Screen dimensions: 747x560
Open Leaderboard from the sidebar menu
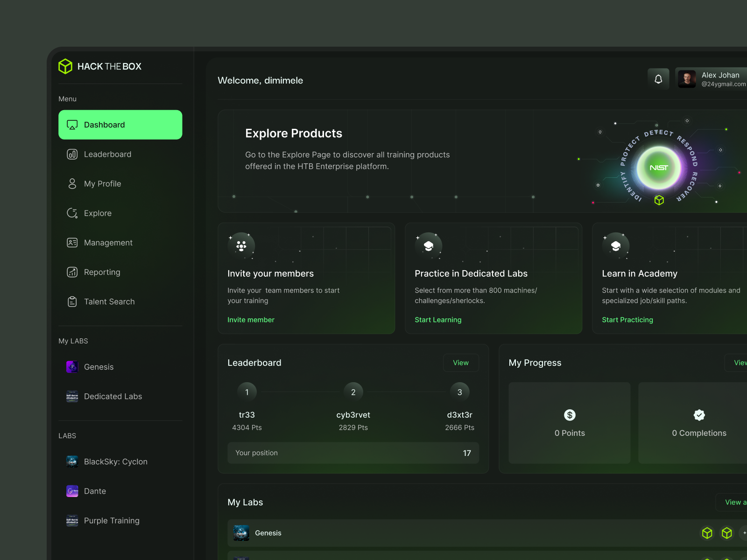(x=107, y=154)
